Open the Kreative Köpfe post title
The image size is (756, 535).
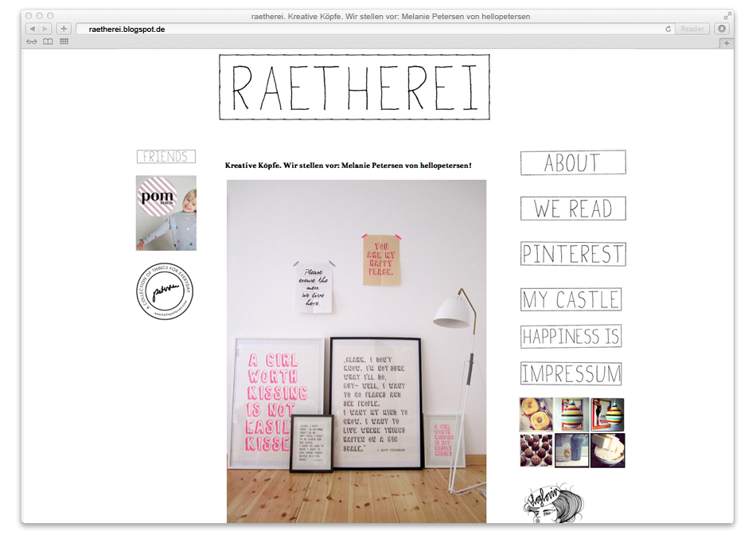[348, 166]
